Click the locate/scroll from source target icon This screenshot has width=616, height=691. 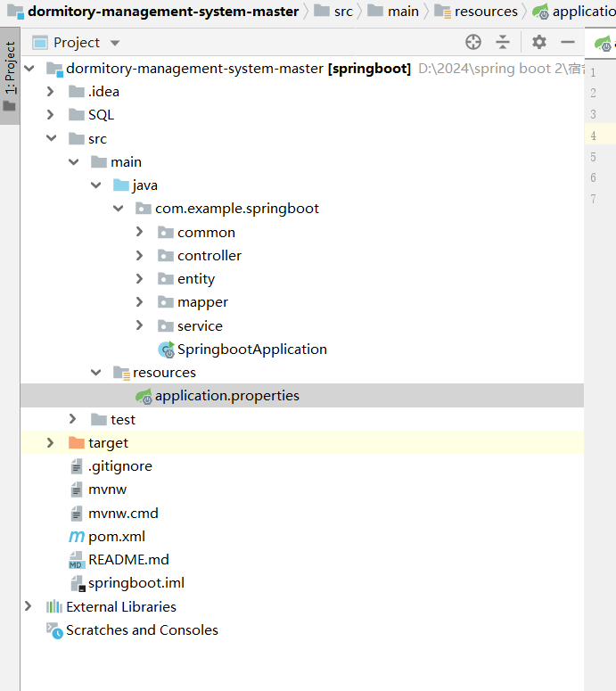pos(473,42)
